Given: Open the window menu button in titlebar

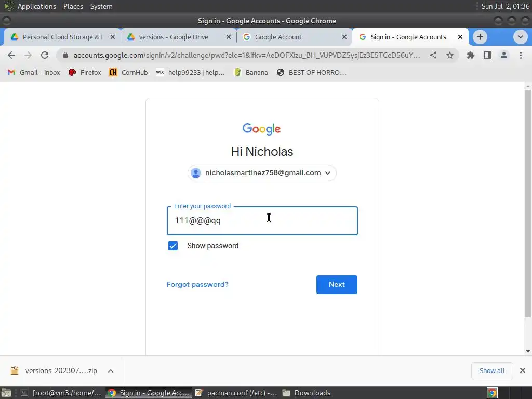Looking at the screenshot, I should click(x=6, y=21).
